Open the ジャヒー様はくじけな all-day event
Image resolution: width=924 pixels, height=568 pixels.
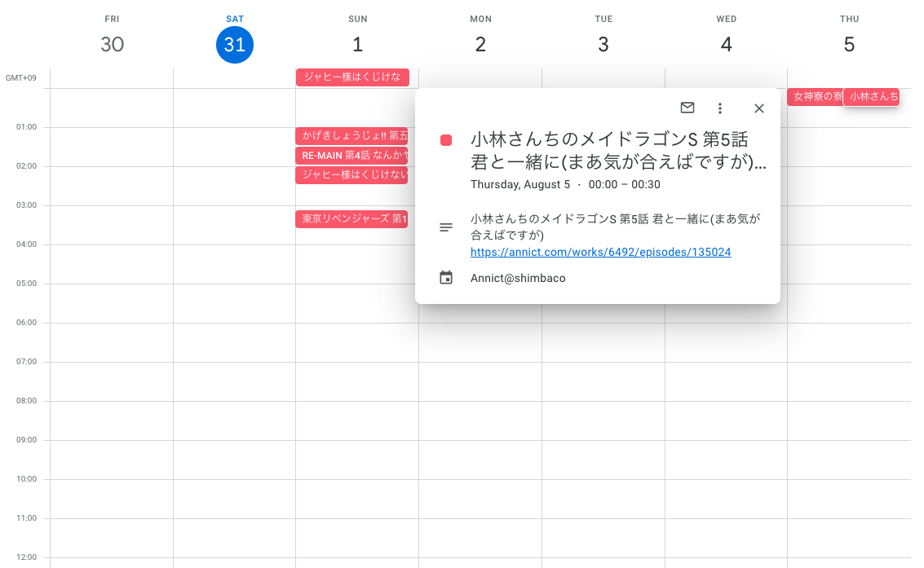point(351,77)
